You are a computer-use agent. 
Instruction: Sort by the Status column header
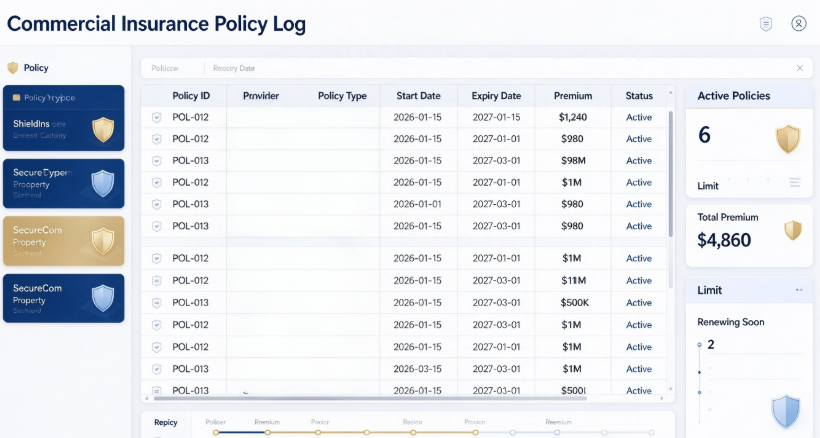[x=639, y=96]
